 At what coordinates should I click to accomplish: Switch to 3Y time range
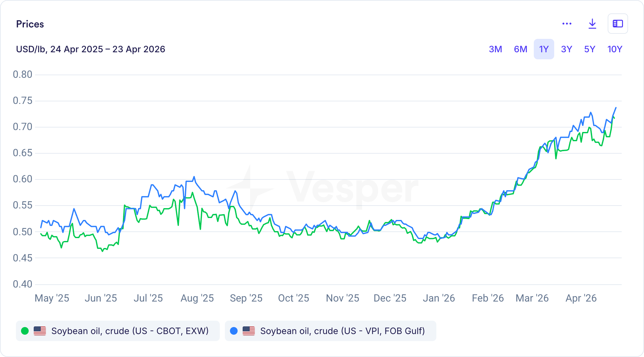(x=567, y=49)
